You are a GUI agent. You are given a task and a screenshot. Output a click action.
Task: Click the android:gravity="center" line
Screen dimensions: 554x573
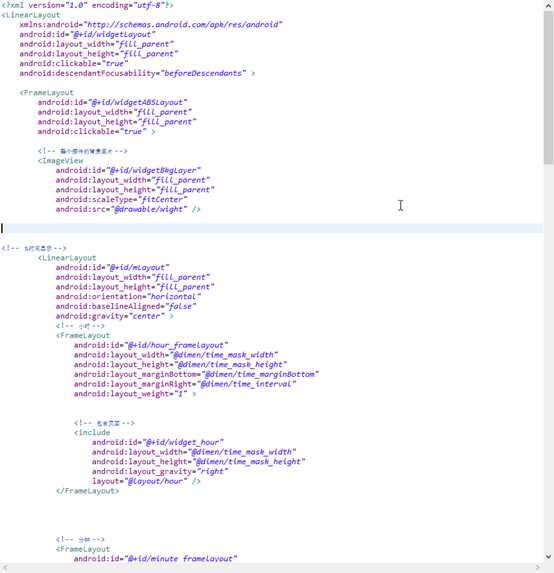[x=114, y=316]
